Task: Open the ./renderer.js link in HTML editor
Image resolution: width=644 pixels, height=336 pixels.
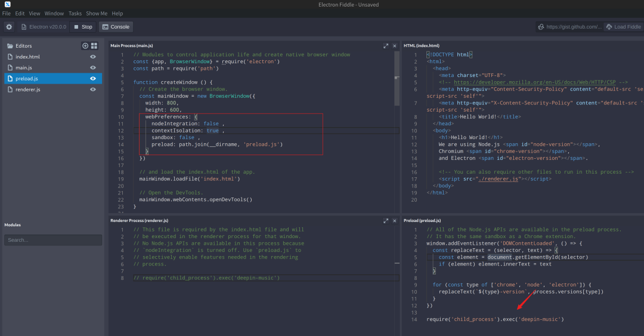Action: coord(498,179)
